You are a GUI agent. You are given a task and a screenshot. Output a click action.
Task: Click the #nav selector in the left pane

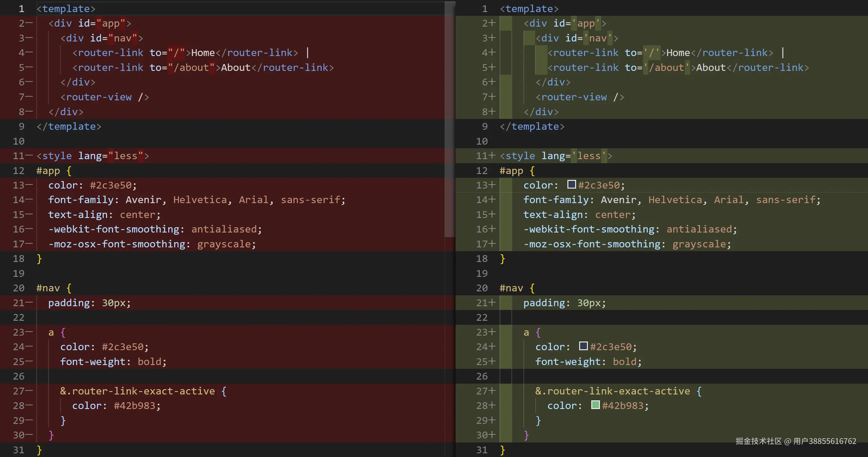[48, 288]
